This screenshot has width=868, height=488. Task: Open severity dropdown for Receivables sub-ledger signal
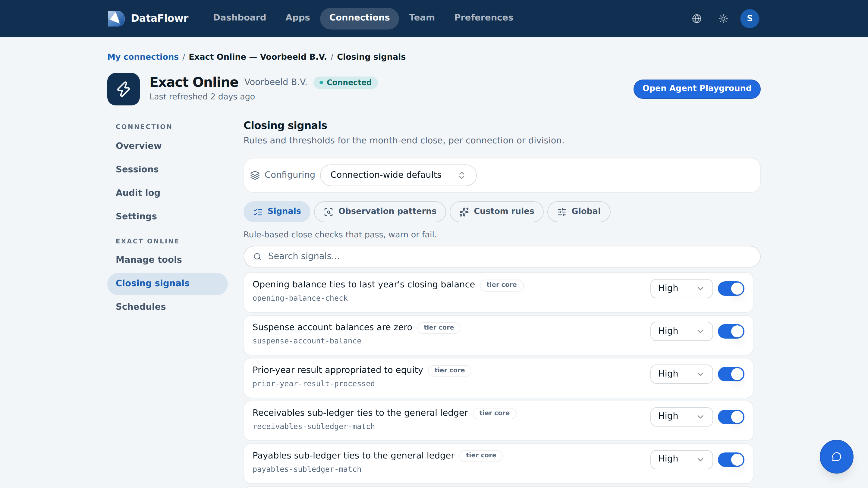point(681,417)
